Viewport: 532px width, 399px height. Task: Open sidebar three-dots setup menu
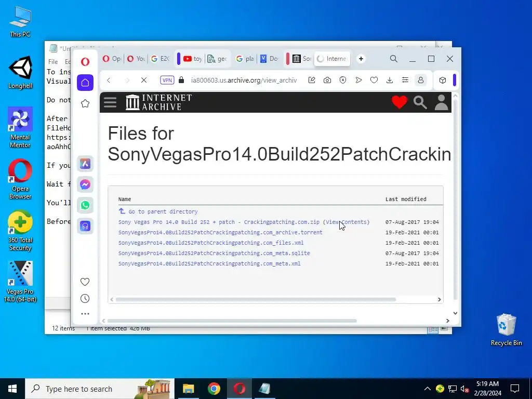(85, 314)
